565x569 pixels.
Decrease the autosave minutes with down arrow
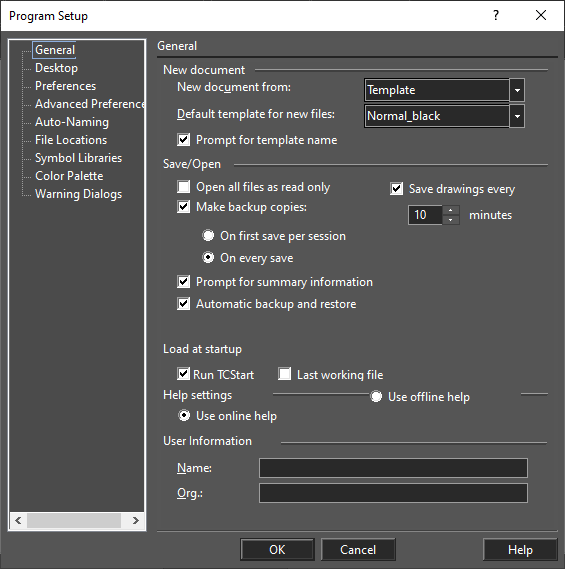[451, 220]
